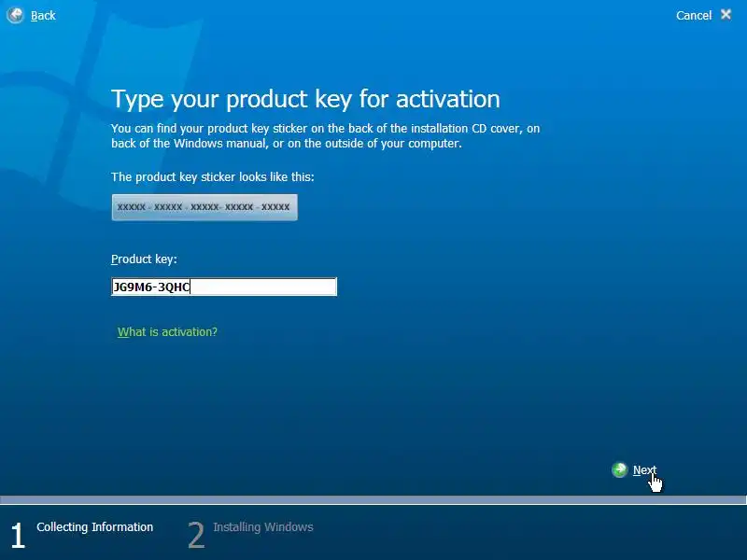Viewport: 747px width, 560px height.
Task: Click the X icon beside Cancel
Action: (726, 15)
